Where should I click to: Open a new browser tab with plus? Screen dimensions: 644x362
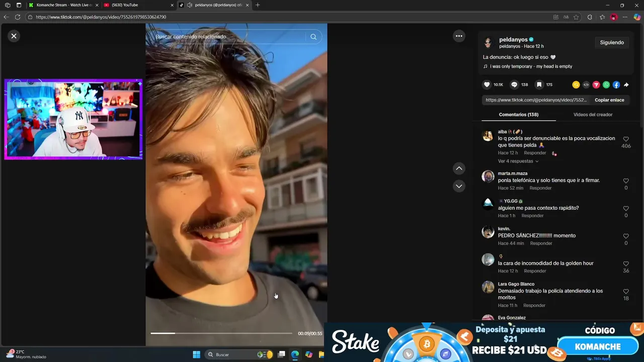pos(258,5)
